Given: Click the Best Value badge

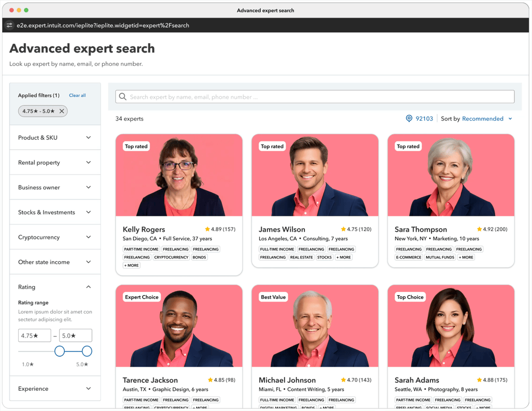Looking at the screenshot, I should [273, 297].
